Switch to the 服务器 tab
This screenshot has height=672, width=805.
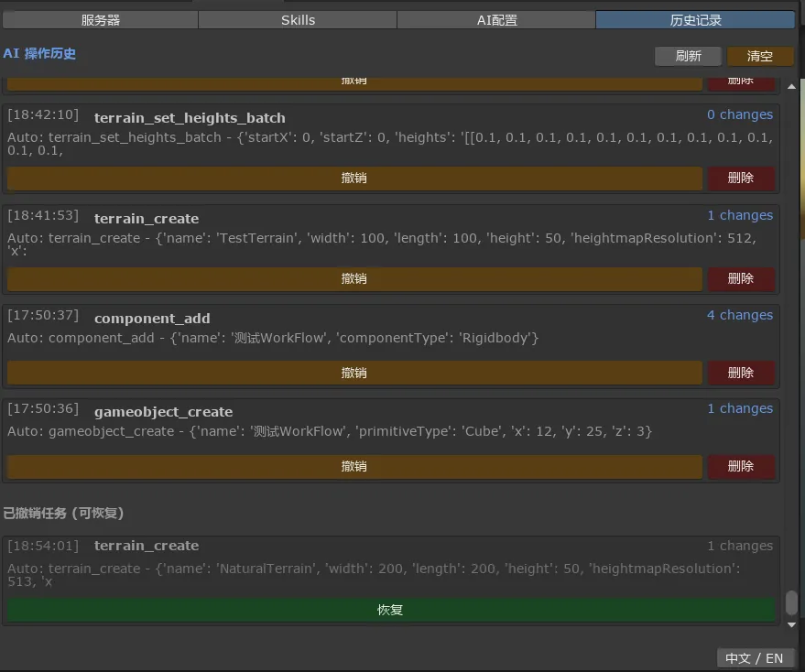point(100,19)
